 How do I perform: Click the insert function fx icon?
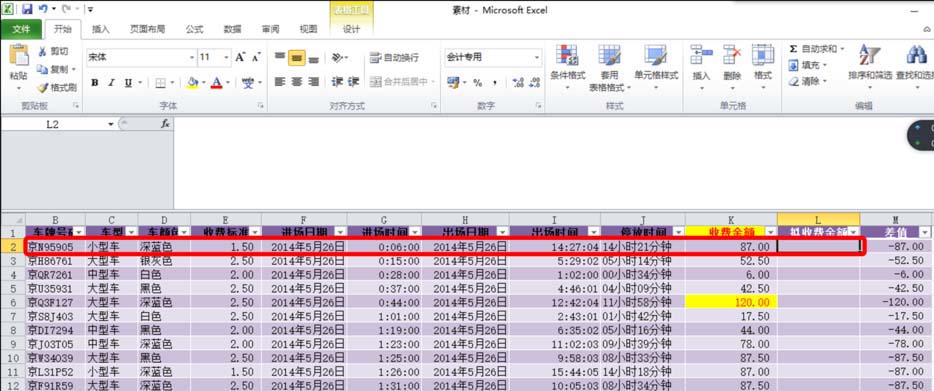tap(165, 124)
